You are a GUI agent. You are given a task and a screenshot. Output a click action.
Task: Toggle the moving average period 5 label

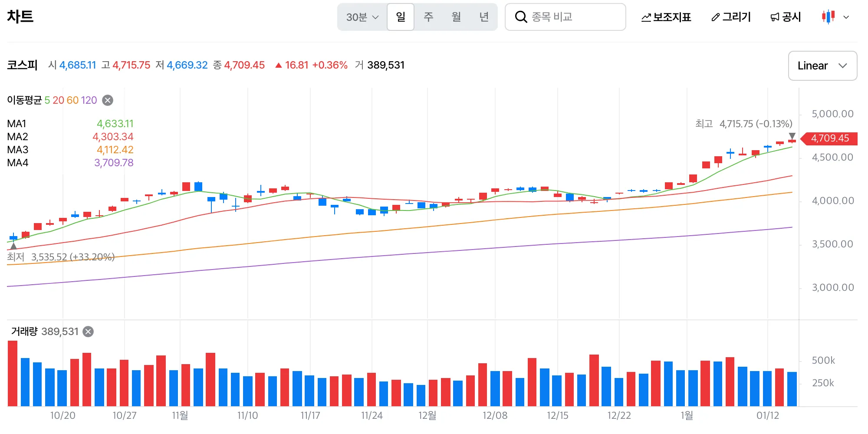coord(47,100)
